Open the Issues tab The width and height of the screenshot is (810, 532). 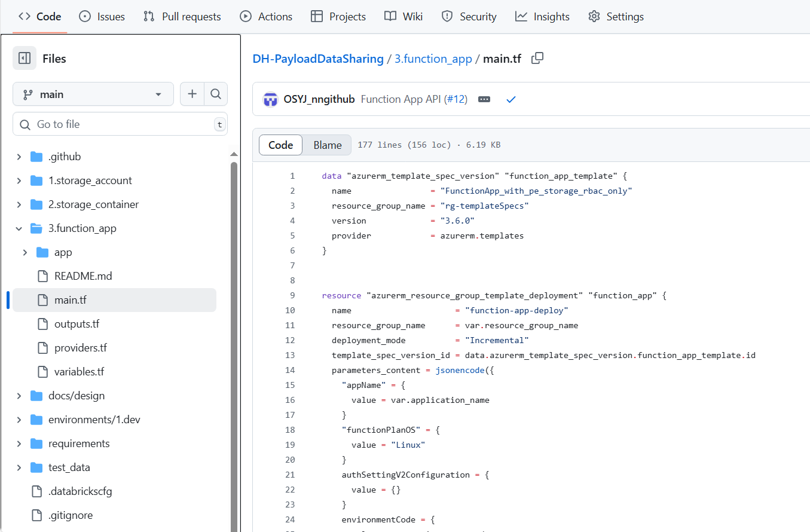point(102,17)
